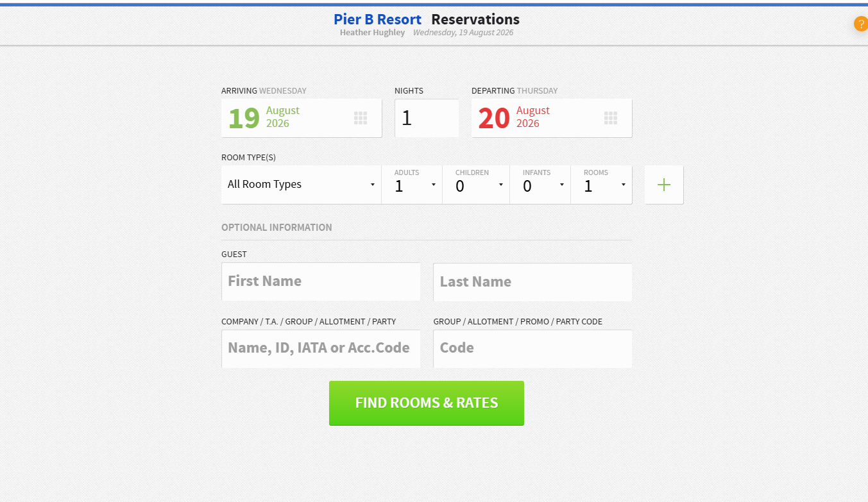
Task: Open the Infants count dropdown
Action: (x=540, y=185)
